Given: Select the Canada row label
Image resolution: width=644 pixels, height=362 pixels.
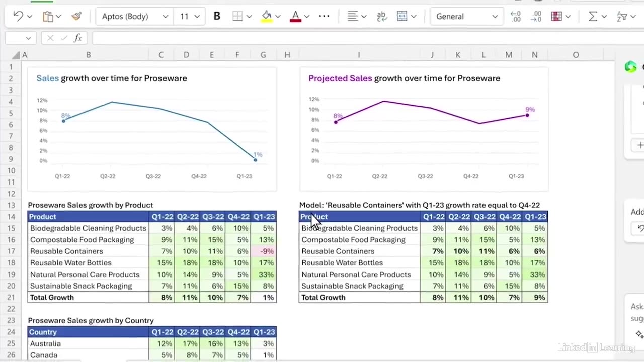Looking at the screenshot, I should (x=44, y=355).
